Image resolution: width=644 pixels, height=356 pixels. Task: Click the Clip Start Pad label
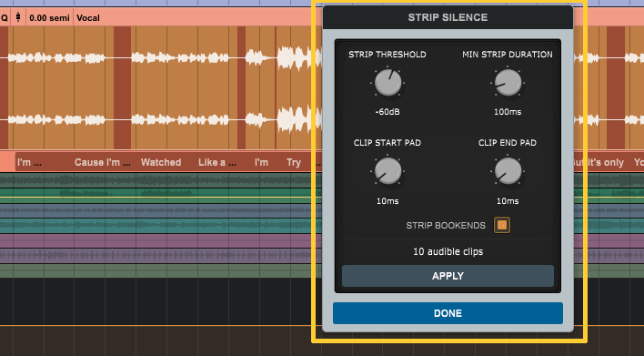pyautogui.click(x=387, y=143)
